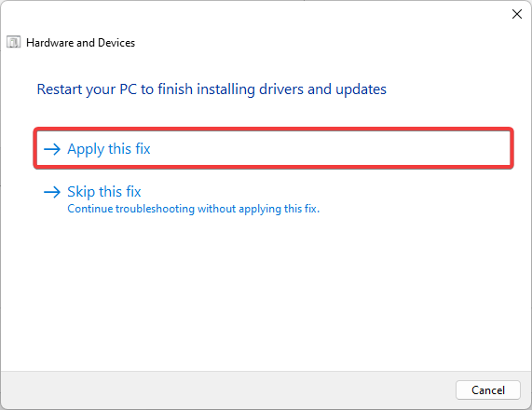Cancel the Hardware and Devices troubleshooter
532x410 pixels.
pos(488,390)
